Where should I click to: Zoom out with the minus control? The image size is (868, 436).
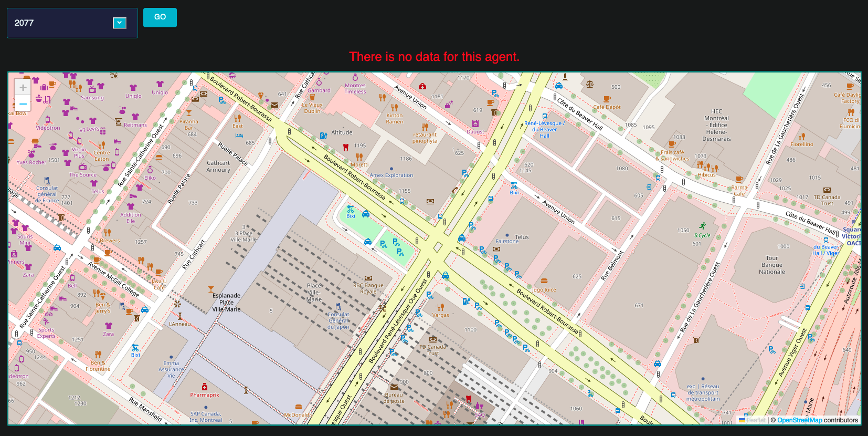[23, 103]
